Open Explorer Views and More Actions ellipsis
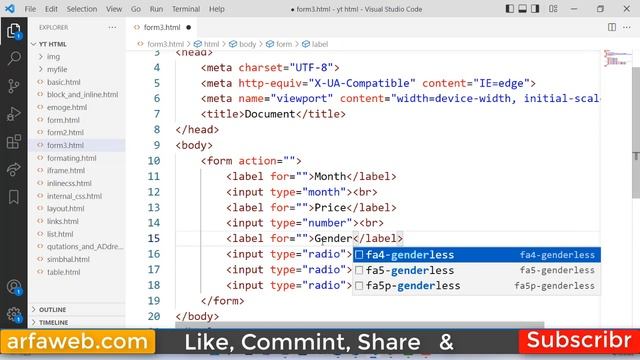Viewport: 640px width, 360px height. pyautogui.click(x=112, y=27)
